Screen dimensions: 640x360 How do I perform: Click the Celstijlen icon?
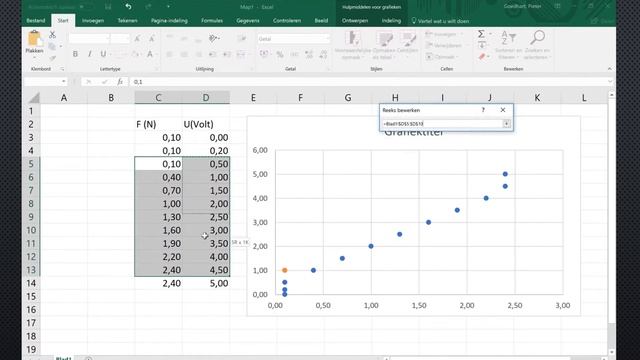[x=407, y=39]
